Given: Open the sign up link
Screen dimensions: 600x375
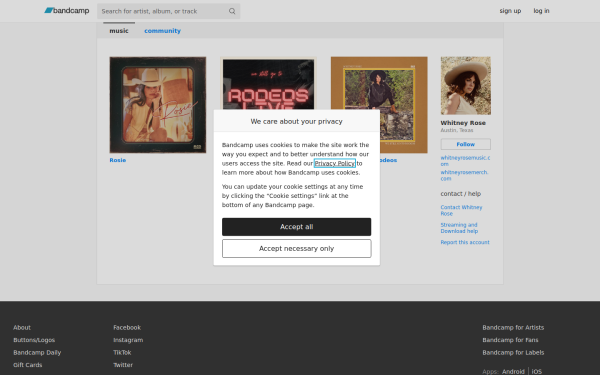Looking at the screenshot, I should [x=510, y=11].
